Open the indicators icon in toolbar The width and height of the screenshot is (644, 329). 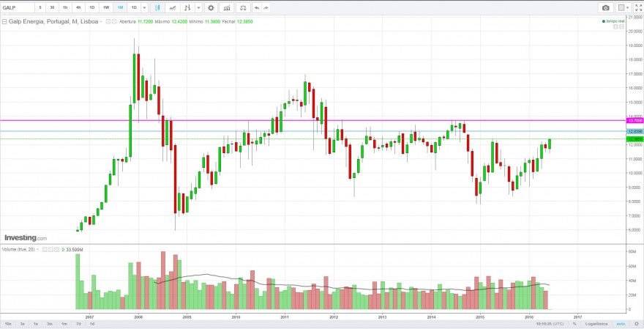(226, 8)
